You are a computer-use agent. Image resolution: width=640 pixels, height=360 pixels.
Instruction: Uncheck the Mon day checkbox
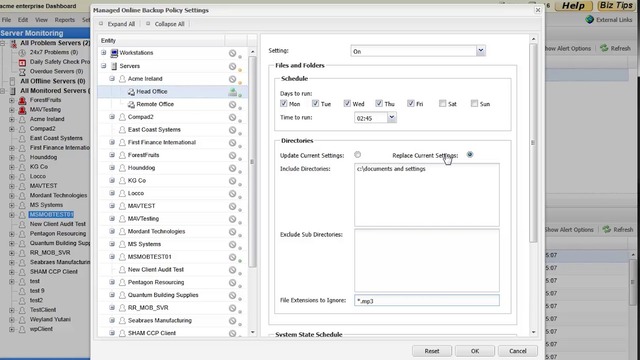click(284, 103)
